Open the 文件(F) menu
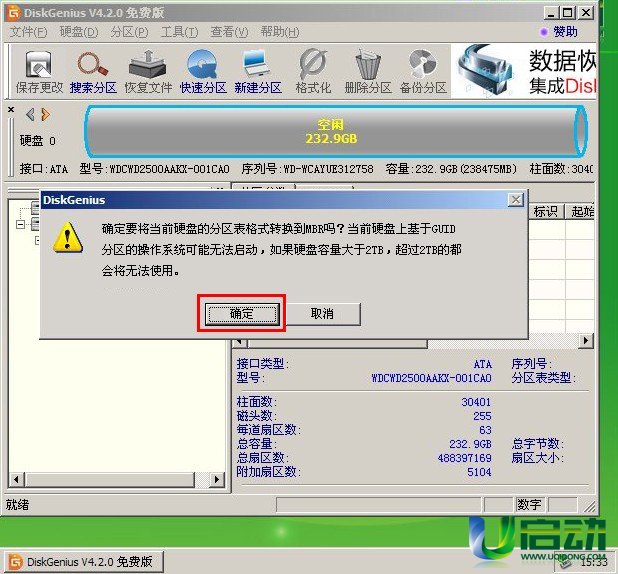Image resolution: width=618 pixels, height=574 pixels. tap(28, 32)
